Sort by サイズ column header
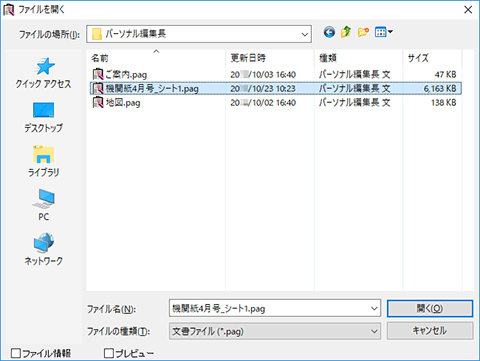 (x=432, y=58)
